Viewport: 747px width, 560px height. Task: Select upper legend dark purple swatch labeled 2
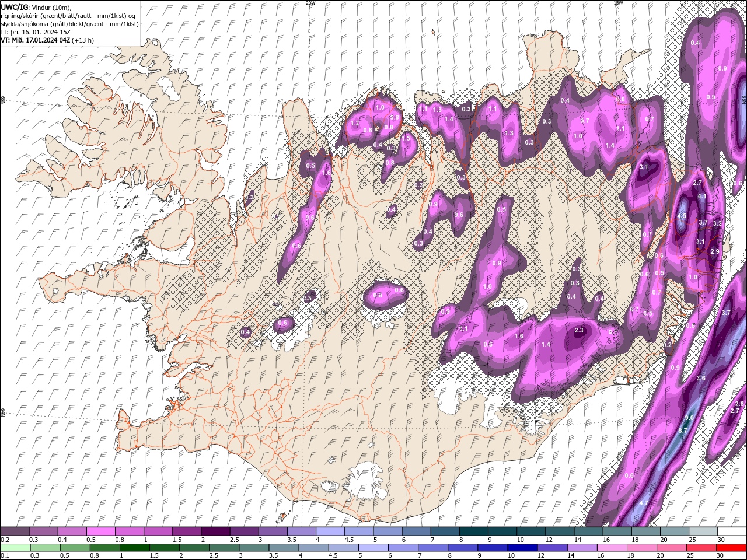[x=215, y=531]
